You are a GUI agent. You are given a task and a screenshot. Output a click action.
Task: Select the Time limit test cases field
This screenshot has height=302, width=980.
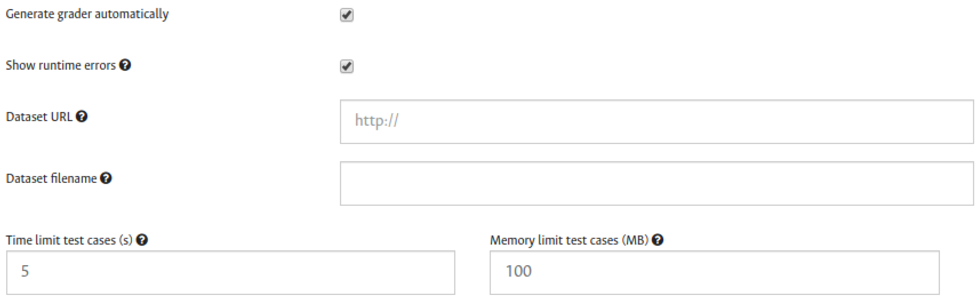coord(230,272)
